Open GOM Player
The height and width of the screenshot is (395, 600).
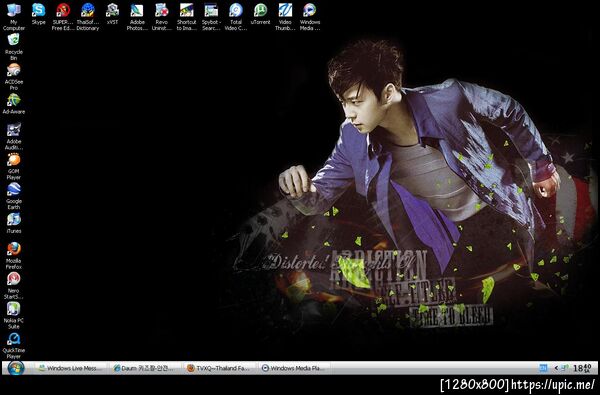14,166
